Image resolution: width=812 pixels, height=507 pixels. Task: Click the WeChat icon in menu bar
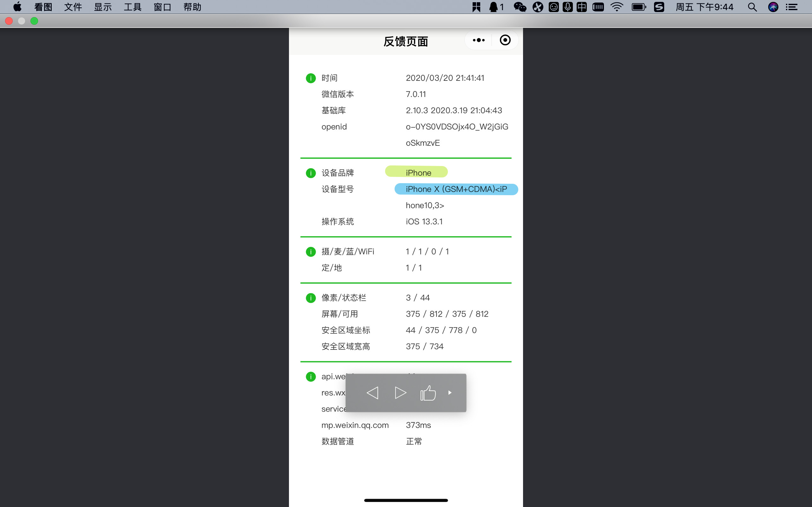pyautogui.click(x=520, y=7)
